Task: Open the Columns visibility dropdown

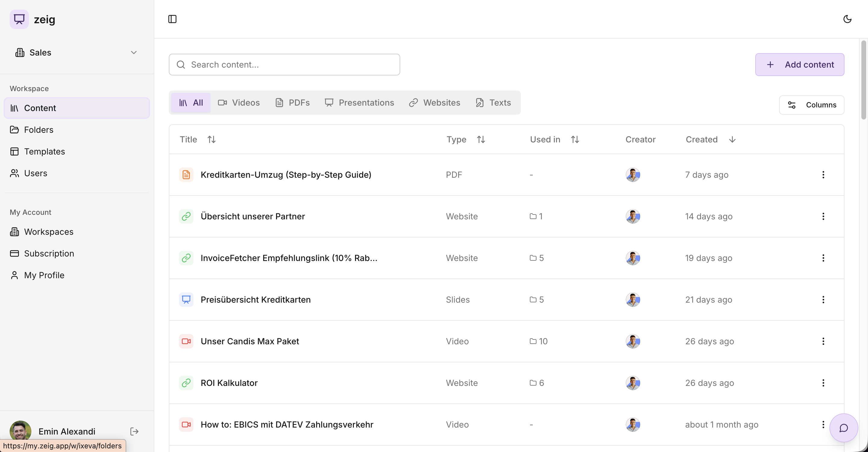Action: [x=811, y=105]
